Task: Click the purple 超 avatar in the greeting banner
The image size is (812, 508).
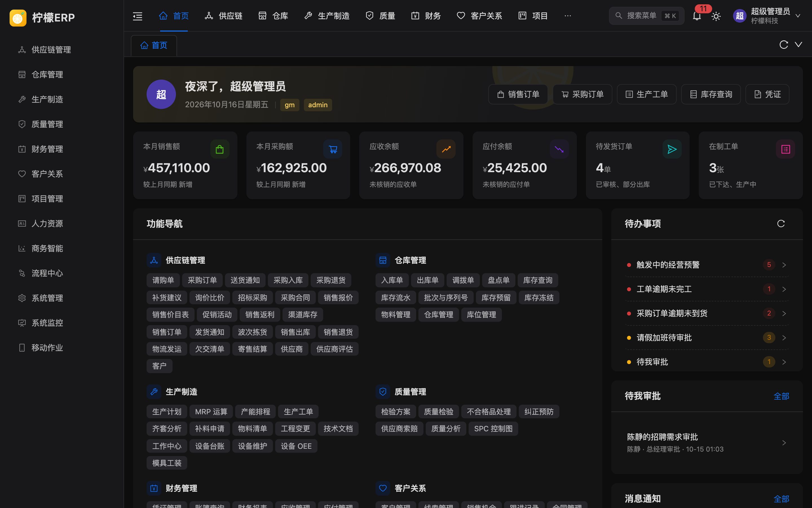Action: click(x=161, y=95)
